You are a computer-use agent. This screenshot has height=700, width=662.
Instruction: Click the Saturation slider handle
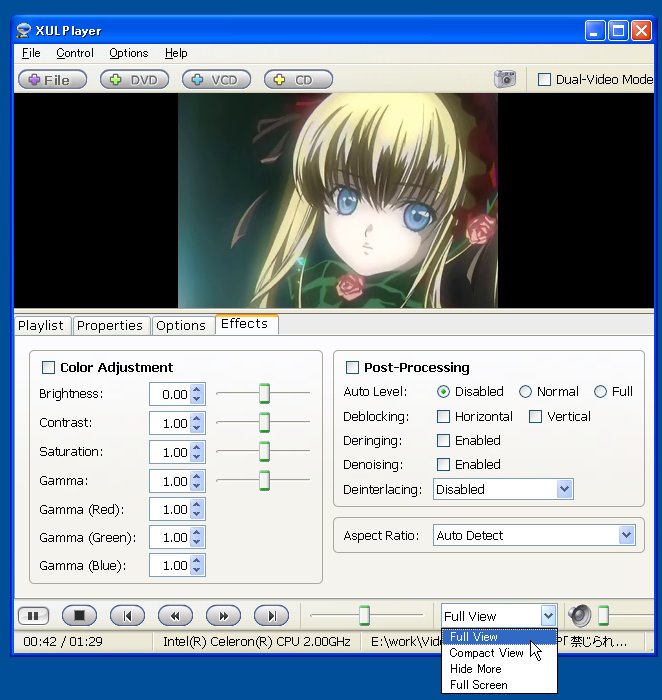[264, 451]
